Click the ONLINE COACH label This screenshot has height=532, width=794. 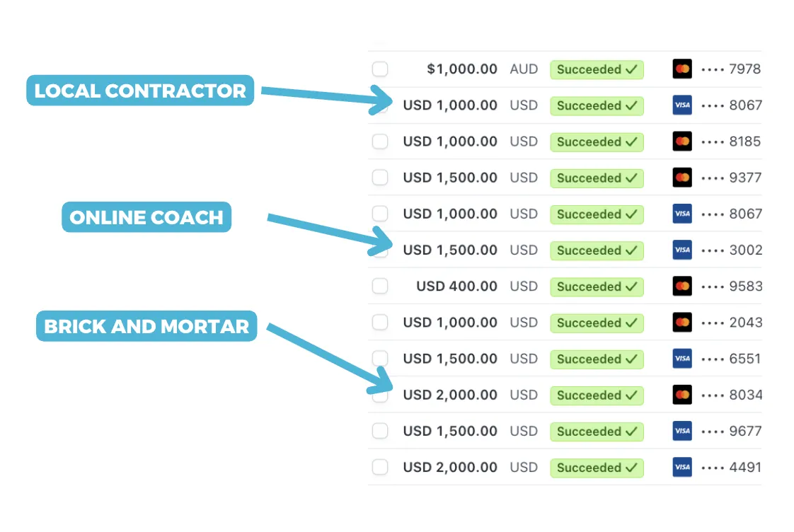tap(146, 217)
